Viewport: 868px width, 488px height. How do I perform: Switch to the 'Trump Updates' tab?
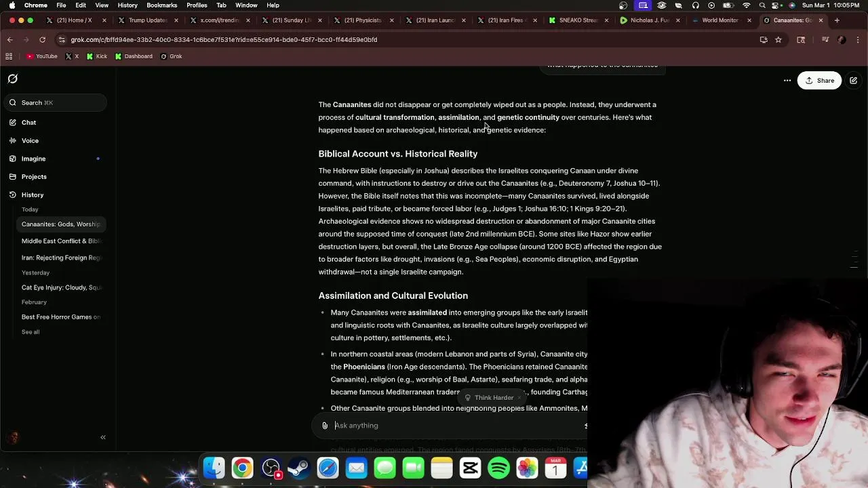(147, 20)
